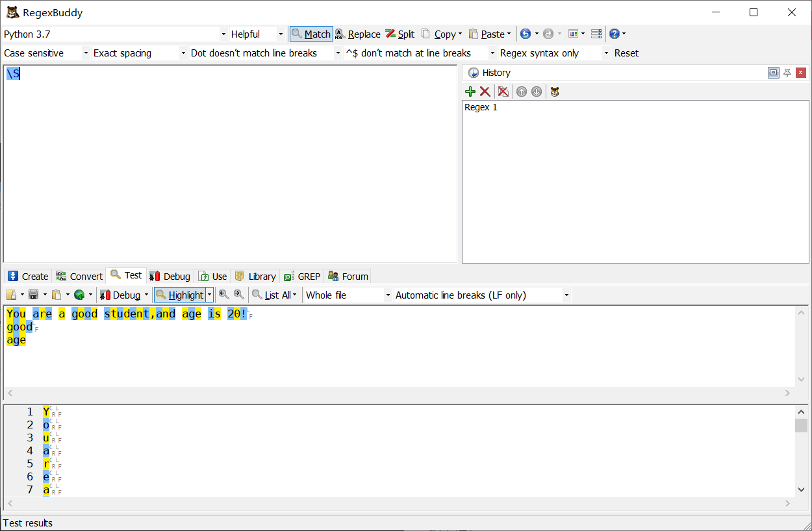Open the Debug tab
The height and width of the screenshot is (531, 812).
click(170, 276)
